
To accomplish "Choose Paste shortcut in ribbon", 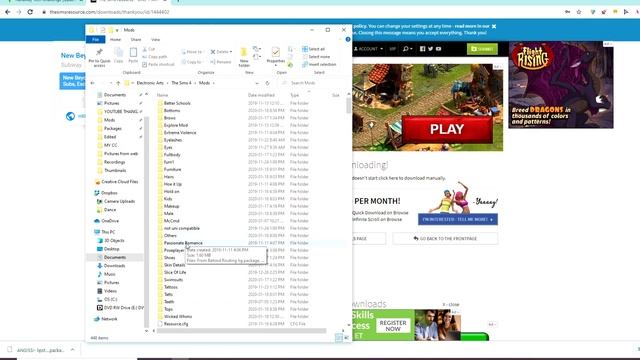I will tap(158, 64).
